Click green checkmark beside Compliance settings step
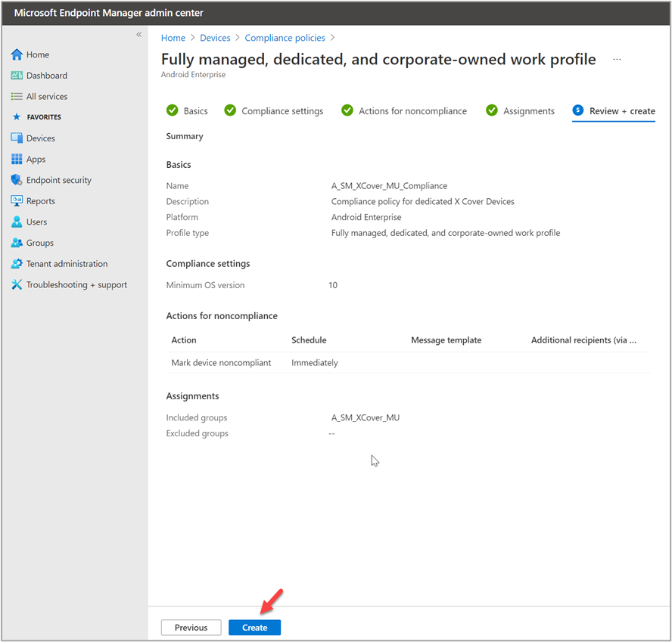 [x=230, y=110]
